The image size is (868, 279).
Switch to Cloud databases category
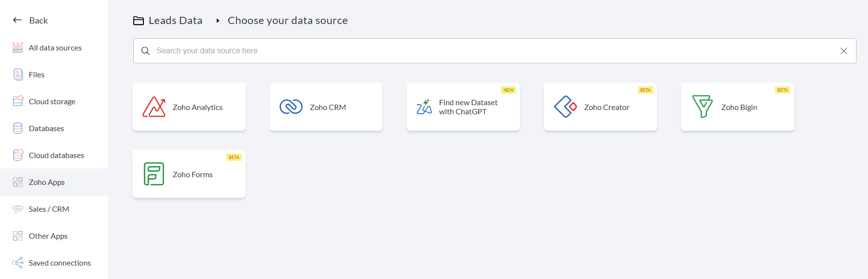[x=56, y=156]
